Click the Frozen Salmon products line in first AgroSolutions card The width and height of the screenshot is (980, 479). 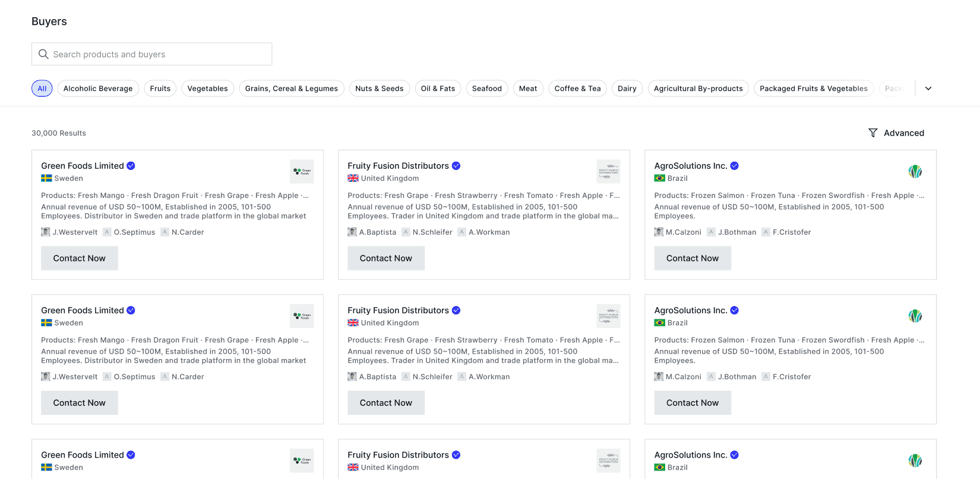pyautogui.click(x=789, y=196)
